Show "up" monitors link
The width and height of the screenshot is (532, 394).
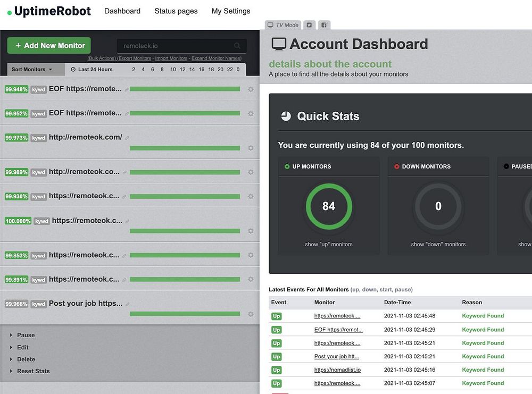[328, 244]
